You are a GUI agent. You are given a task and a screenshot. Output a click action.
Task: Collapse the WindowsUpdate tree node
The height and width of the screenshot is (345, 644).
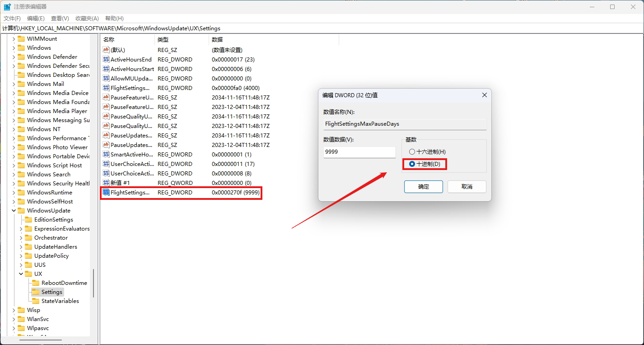coord(14,211)
